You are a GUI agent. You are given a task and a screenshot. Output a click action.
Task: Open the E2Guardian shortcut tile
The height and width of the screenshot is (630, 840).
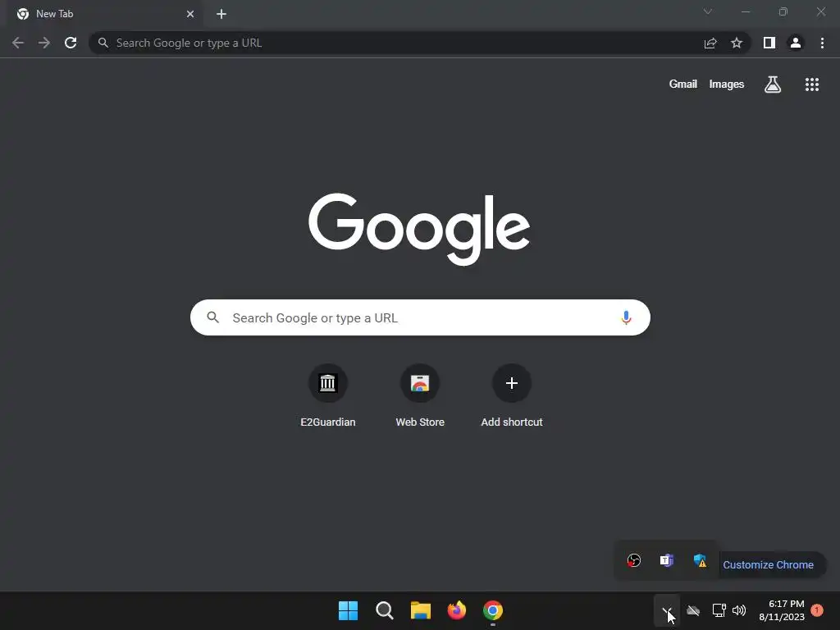328,396
